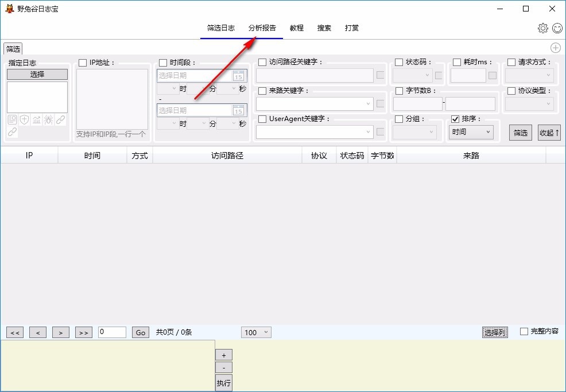Tick the 分组 checkbox
This screenshot has width=566, height=392.
click(399, 119)
